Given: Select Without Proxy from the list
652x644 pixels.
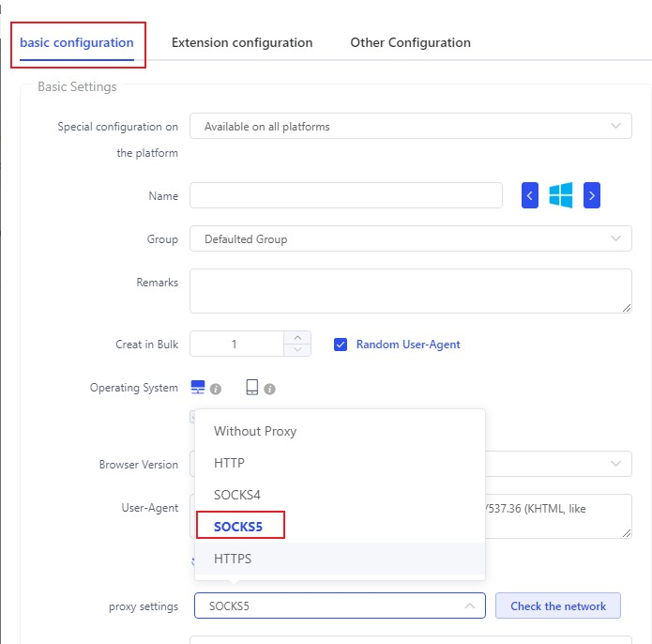Looking at the screenshot, I should tap(255, 432).
